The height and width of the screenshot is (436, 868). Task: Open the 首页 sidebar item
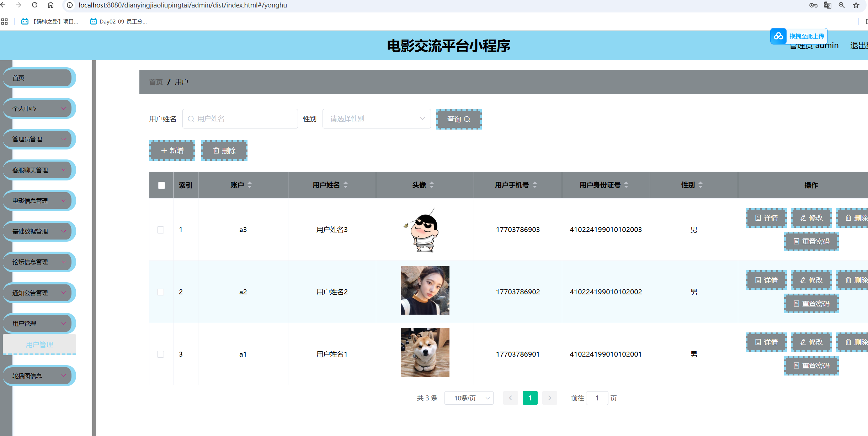click(39, 78)
